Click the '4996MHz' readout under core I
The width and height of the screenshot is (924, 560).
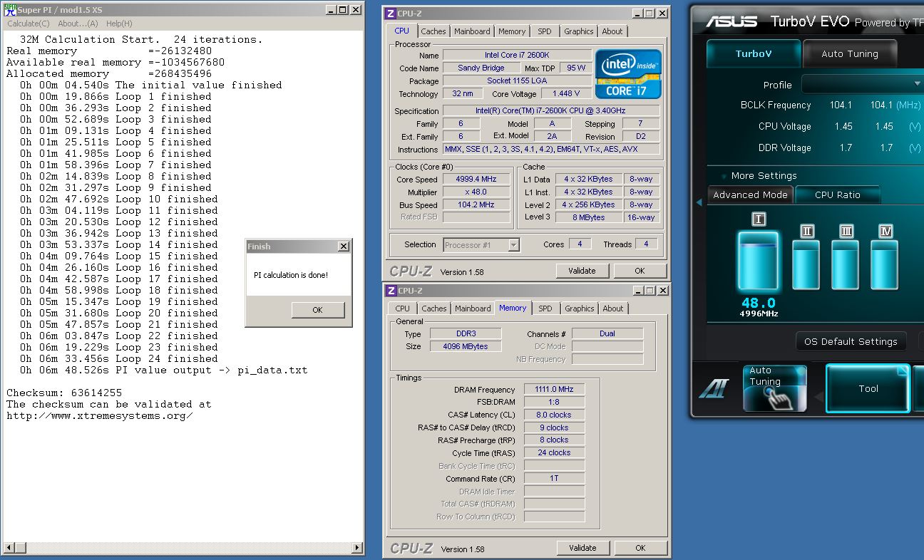click(759, 313)
